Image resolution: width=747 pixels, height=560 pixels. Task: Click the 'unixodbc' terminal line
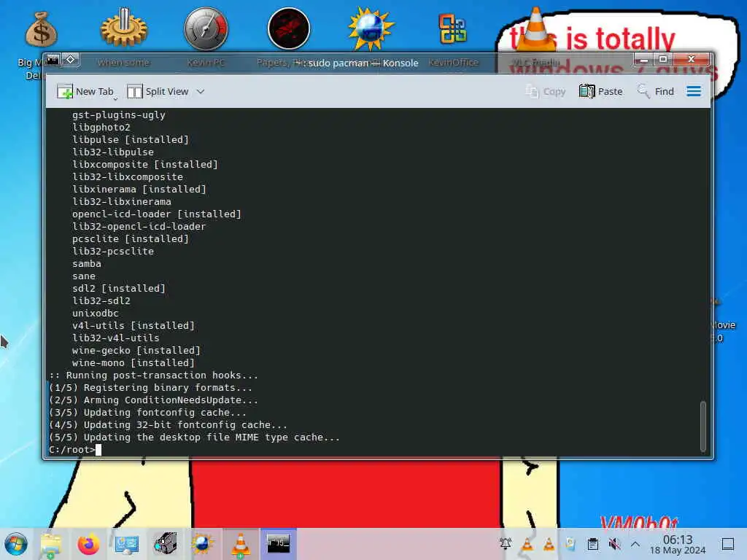pyautogui.click(x=96, y=313)
